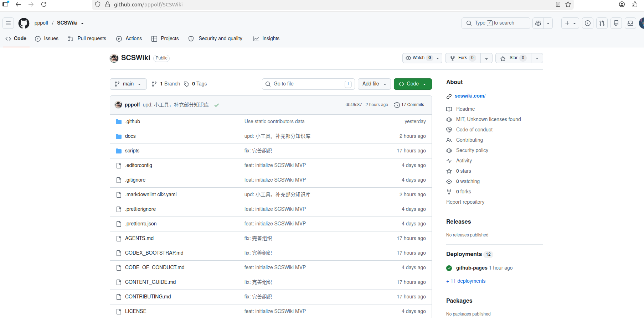Screen dimensions: 644x318
Task: Click the github-pages deployment success icon
Action: pyautogui.click(x=449, y=268)
